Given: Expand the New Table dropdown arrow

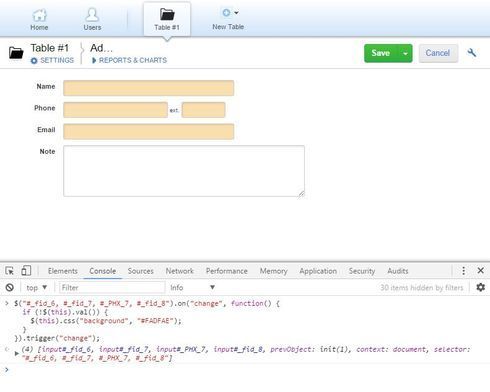Looking at the screenshot, I should tap(236, 13).
